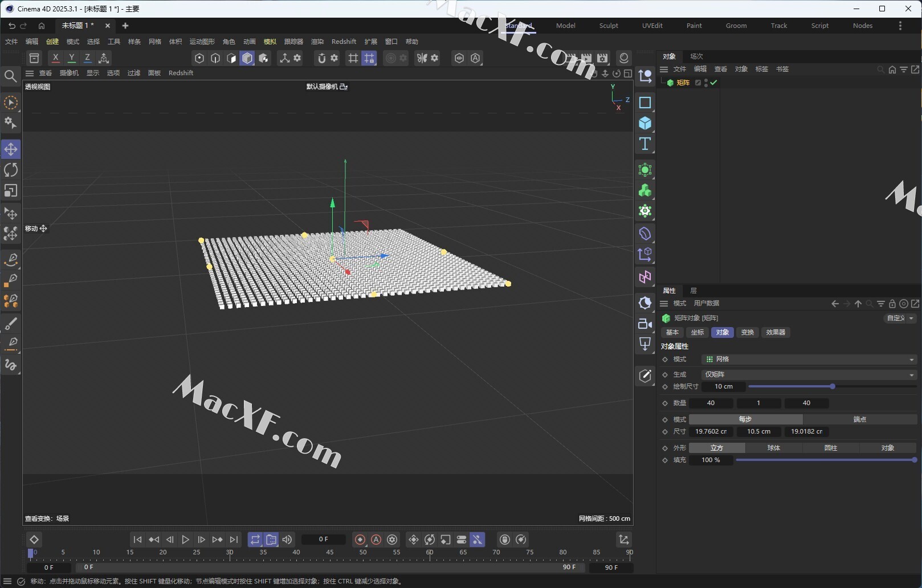Image resolution: width=922 pixels, height=588 pixels.
Task: Go to the Home start screen icon
Action: click(42, 26)
